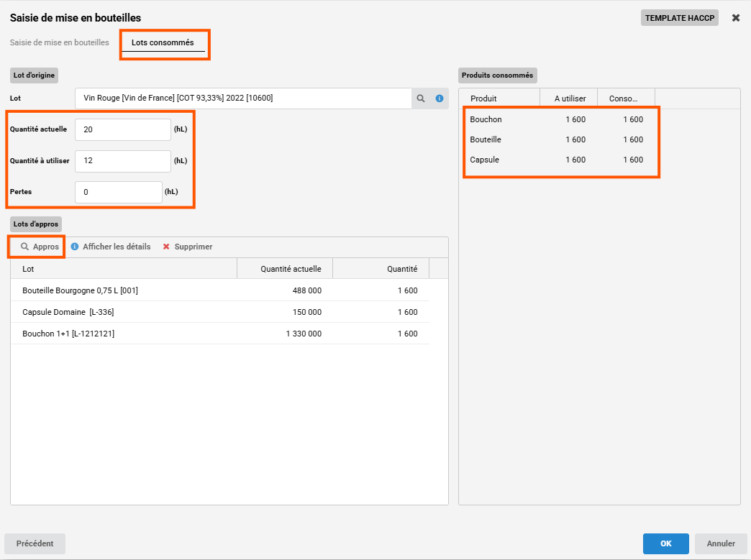Select the Lots consommés tab

click(x=163, y=42)
